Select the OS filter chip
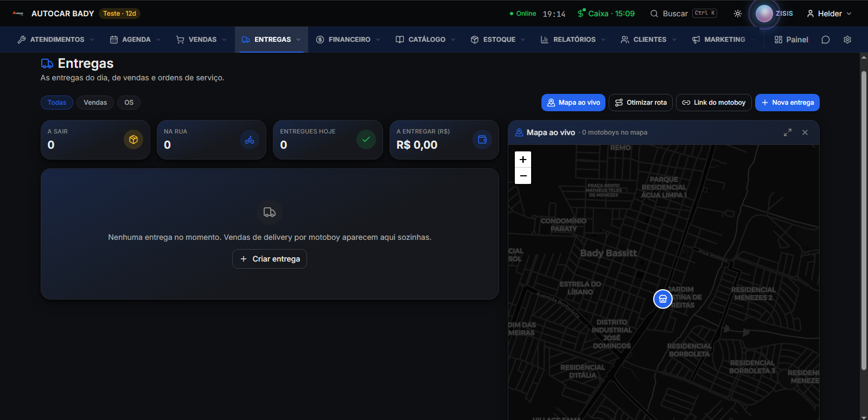This screenshot has width=868, height=420. pyautogui.click(x=129, y=103)
